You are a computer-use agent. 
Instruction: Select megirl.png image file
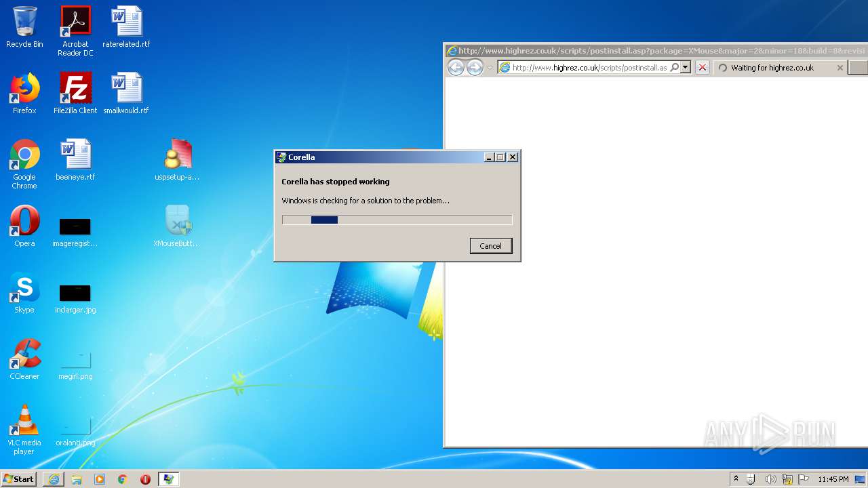coord(75,366)
